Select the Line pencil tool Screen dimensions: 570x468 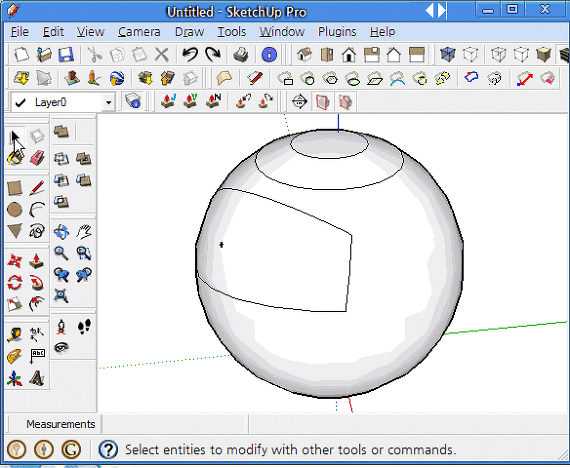pos(37,188)
